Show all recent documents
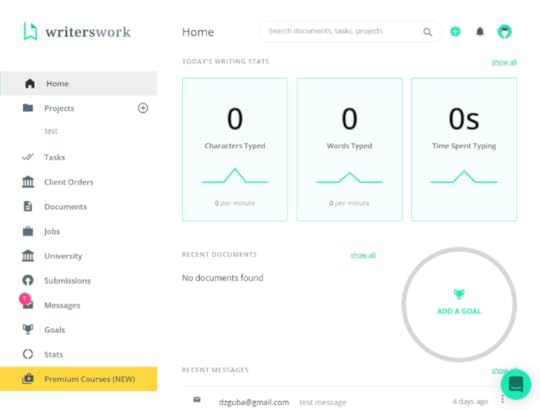The height and width of the screenshot is (410, 540). point(363,255)
